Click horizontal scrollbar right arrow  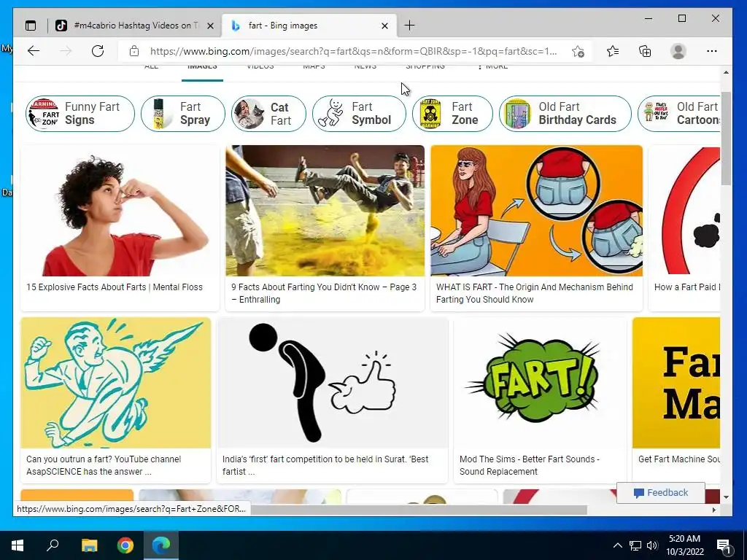pos(713,510)
